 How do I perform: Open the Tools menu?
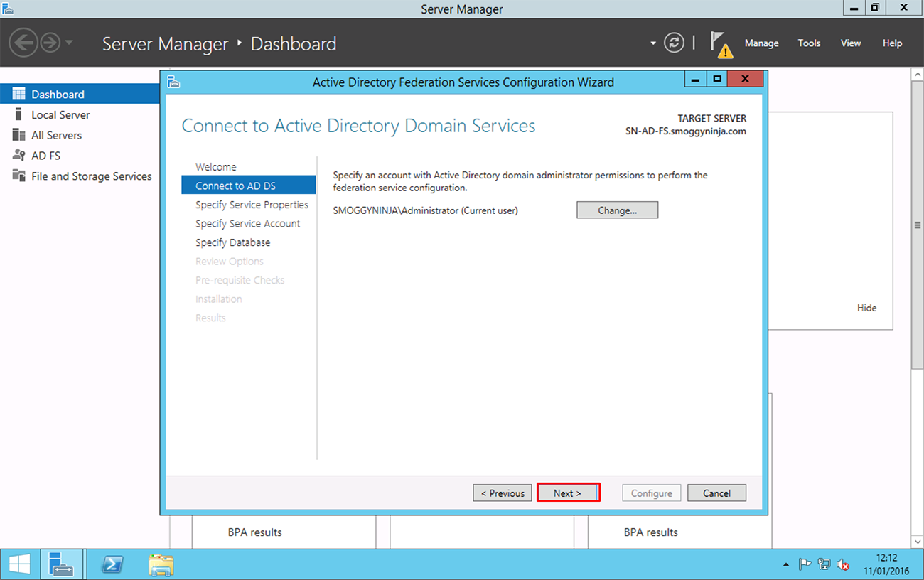pyautogui.click(x=809, y=43)
